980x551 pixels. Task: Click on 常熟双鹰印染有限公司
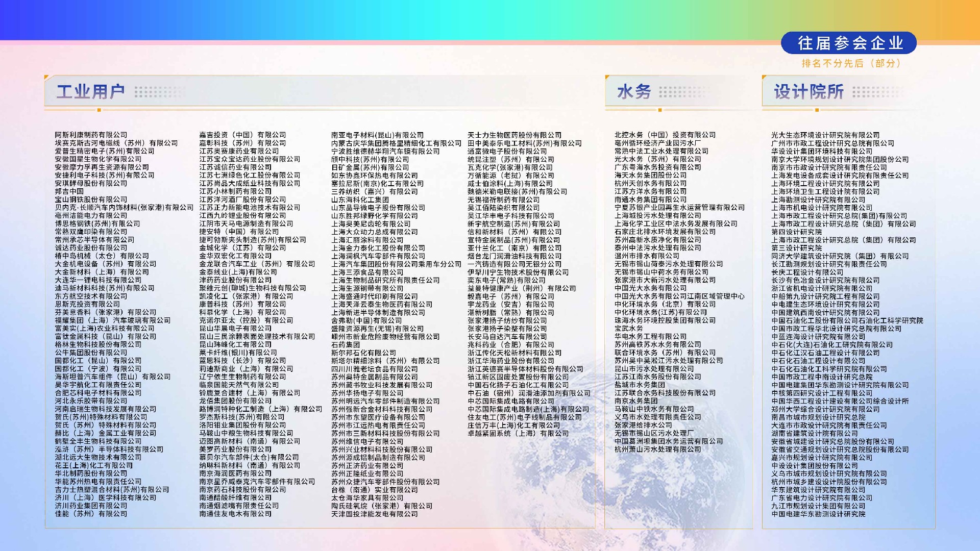[91, 232]
